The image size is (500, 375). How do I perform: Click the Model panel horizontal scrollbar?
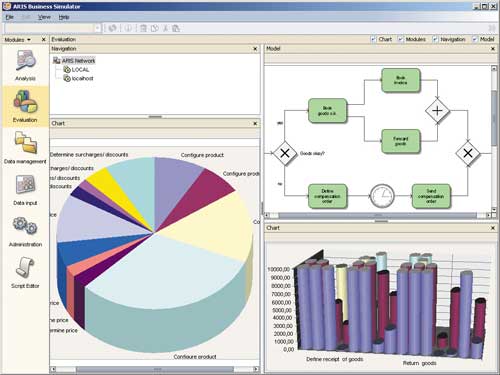(x=378, y=215)
